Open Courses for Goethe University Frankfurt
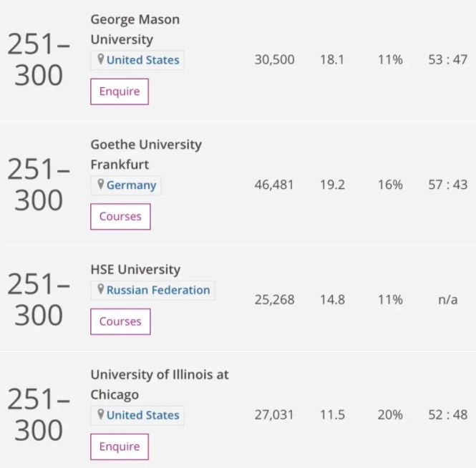The image size is (476, 468). [x=120, y=216]
